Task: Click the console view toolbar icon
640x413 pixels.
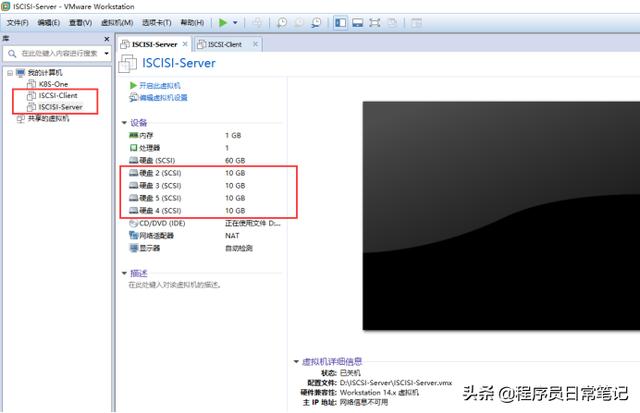Action: pos(416,22)
